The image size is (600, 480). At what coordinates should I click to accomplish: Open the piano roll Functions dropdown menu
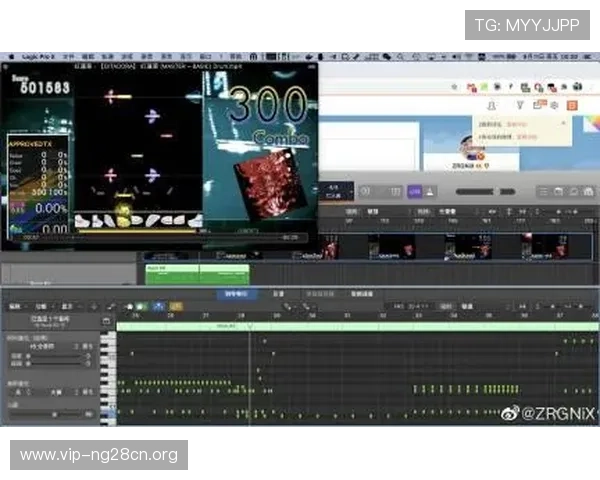[x=41, y=305]
